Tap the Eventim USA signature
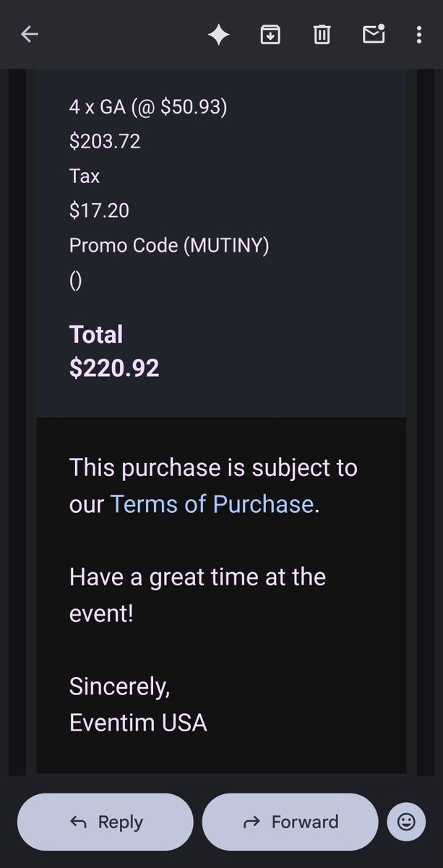Screen dimensions: 443x868 pos(138,723)
